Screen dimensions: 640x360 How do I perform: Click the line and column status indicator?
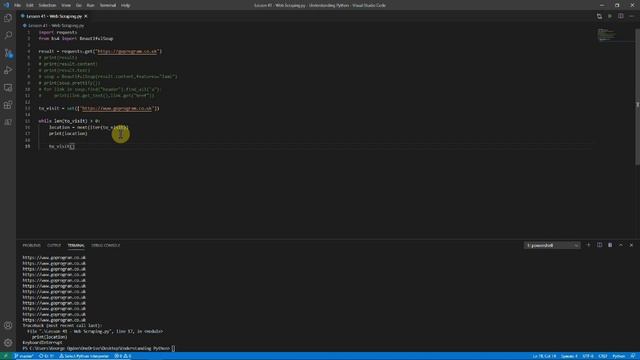(544, 356)
